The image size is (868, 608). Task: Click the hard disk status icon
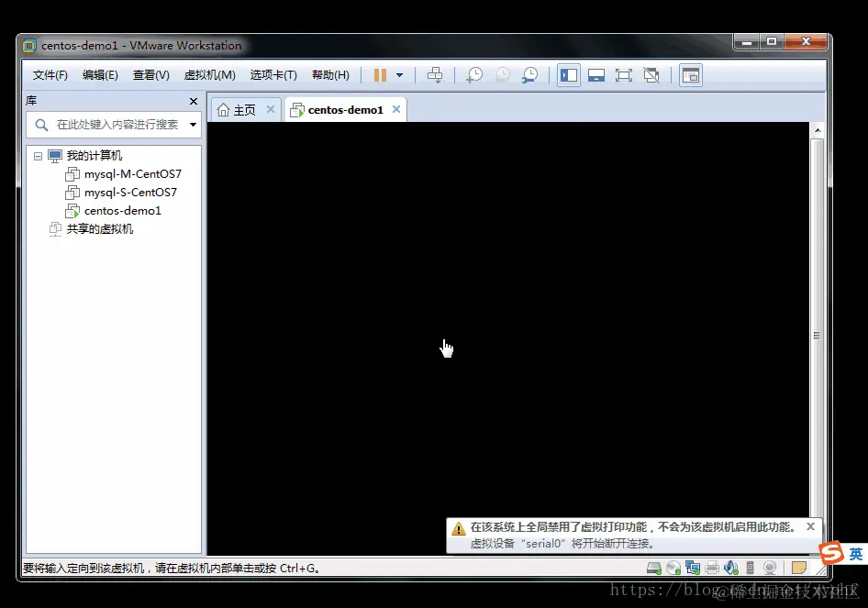(x=654, y=568)
